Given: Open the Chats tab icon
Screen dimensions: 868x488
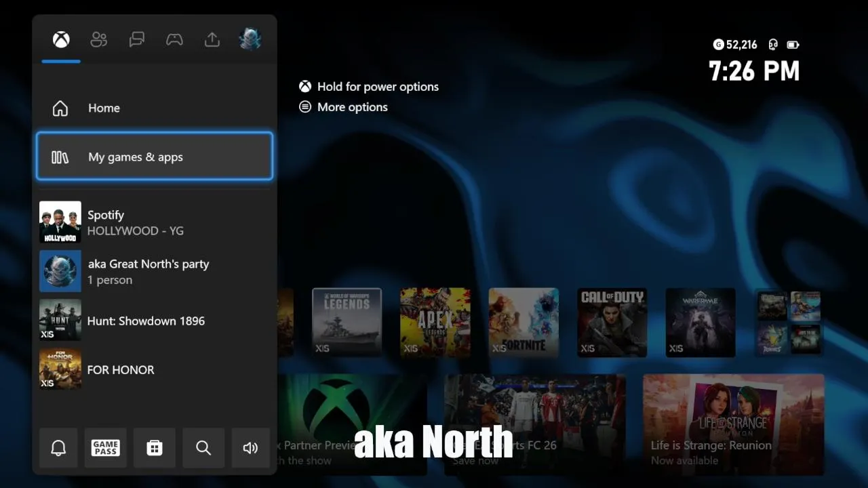Looking at the screenshot, I should click(137, 40).
